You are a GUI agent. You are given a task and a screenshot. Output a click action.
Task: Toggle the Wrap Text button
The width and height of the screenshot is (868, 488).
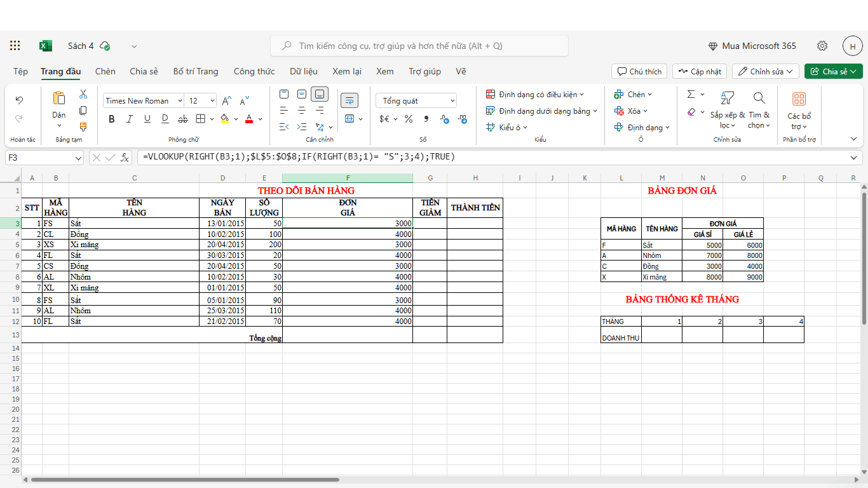(x=349, y=100)
